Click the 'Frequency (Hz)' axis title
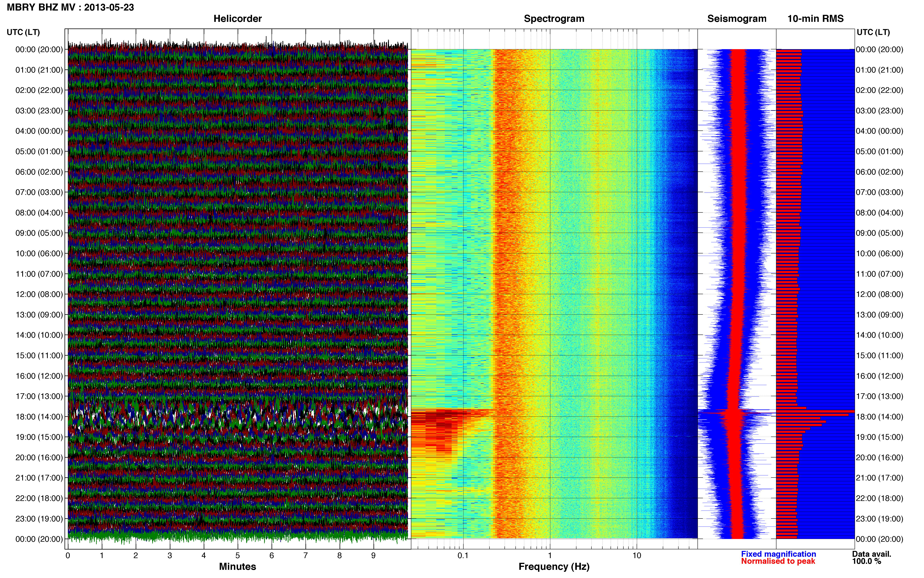 (x=554, y=566)
